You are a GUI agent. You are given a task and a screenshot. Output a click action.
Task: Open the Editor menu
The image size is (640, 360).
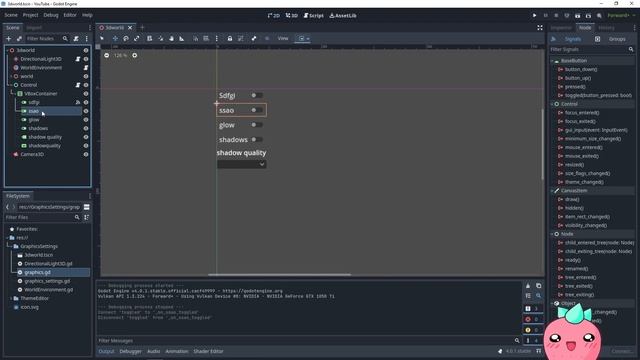[x=70, y=15]
